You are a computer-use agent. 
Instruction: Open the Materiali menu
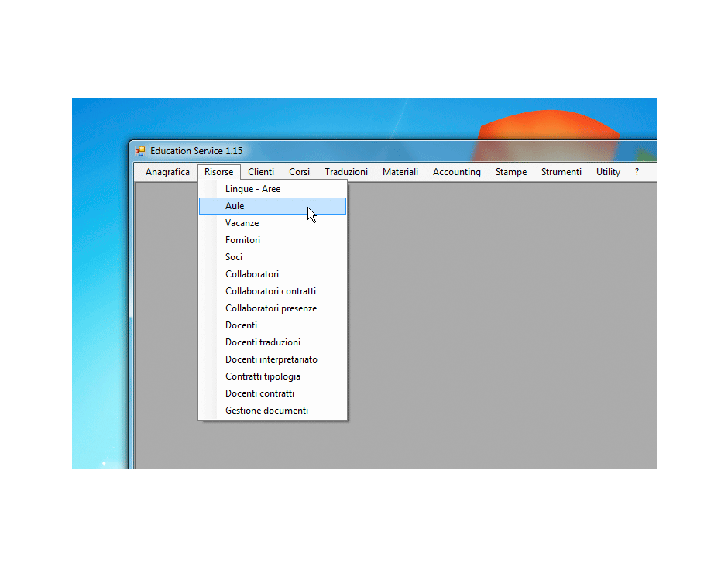click(400, 172)
